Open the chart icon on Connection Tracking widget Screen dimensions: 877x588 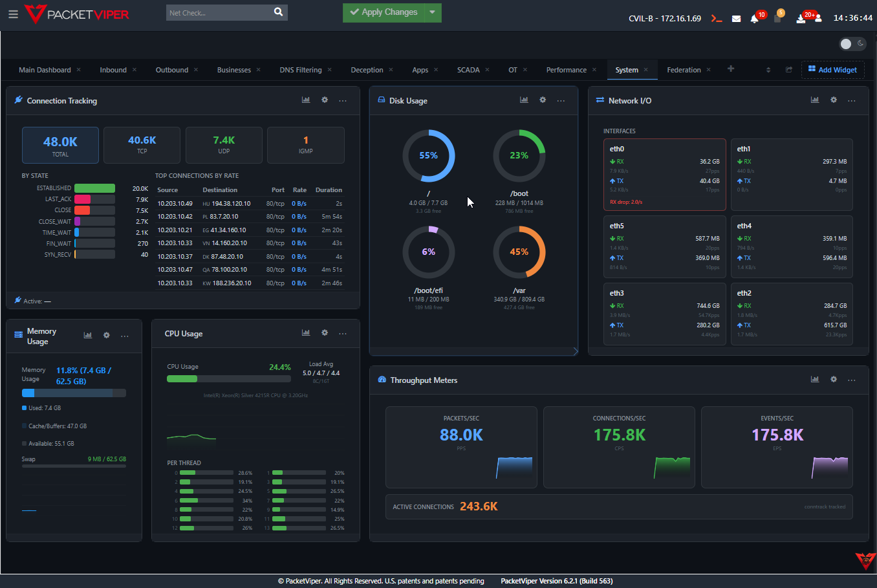(305, 100)
